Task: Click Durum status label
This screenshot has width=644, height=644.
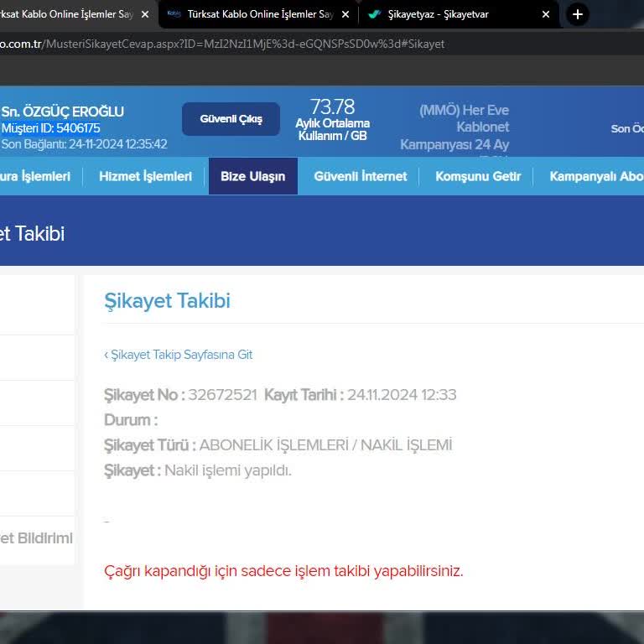Action: pos(131,420)
